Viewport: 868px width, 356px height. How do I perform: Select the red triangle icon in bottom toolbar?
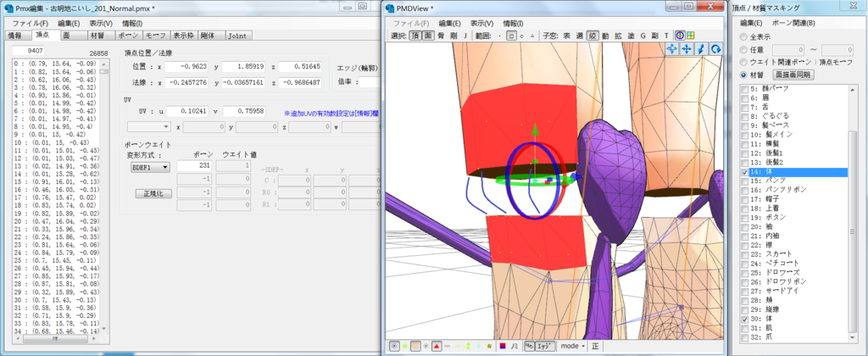436,347
